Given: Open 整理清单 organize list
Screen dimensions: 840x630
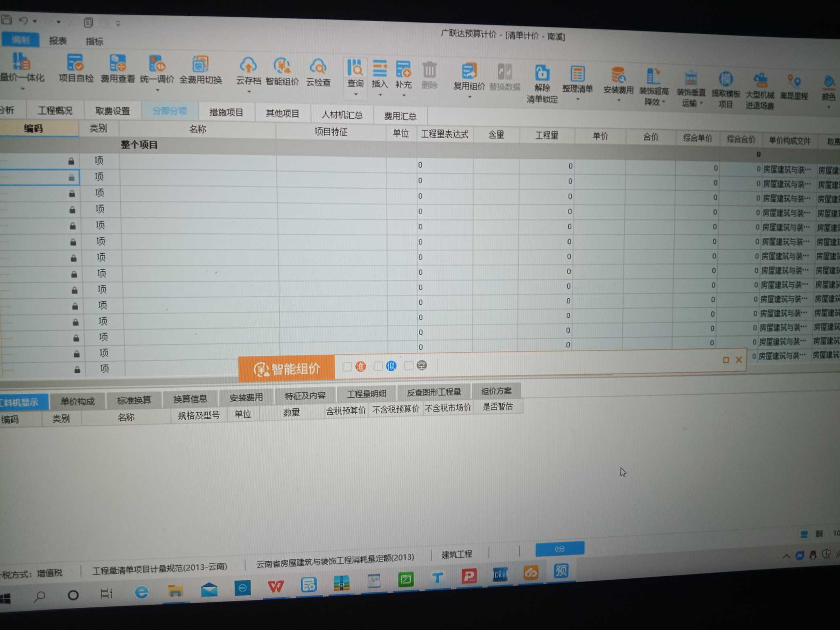Looking at the screenshot, I should (577, 80).
